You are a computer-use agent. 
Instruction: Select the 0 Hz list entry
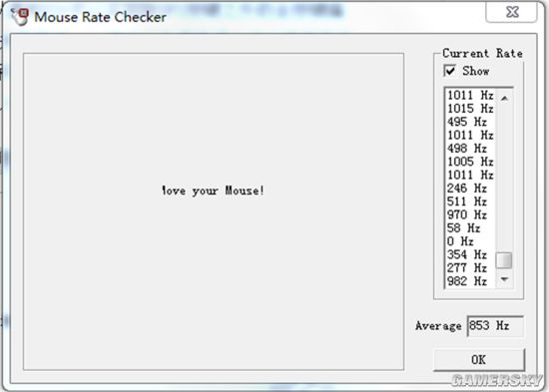click(470, 241)
